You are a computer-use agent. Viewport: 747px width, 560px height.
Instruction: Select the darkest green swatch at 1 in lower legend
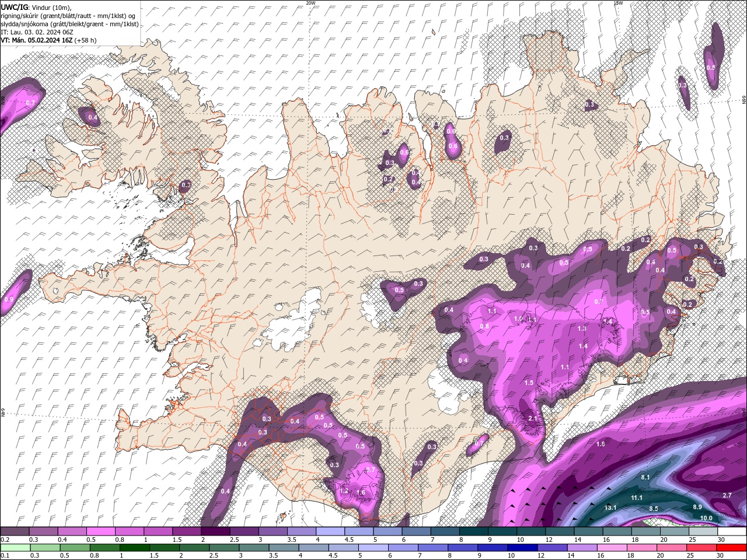[134, 548]
